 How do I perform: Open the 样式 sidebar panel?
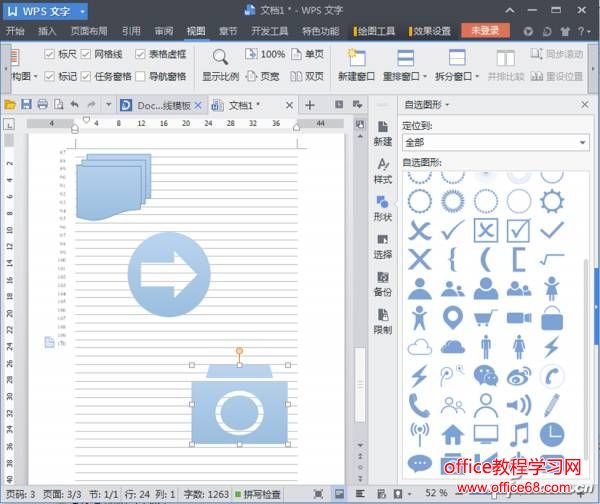point(383,170)
